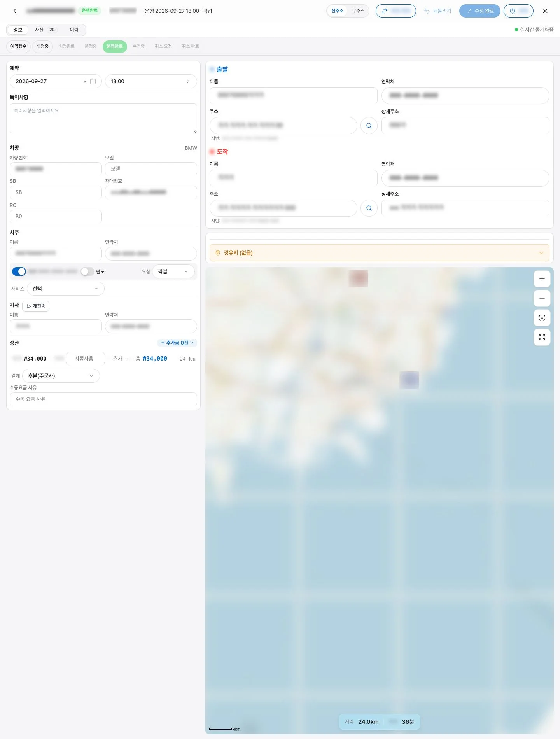Image resolution: width=560 pixels, height=739 pixels.
Task: Search the departure address magnifier icon
Action: pyautogui.click(x=369, y=126)
